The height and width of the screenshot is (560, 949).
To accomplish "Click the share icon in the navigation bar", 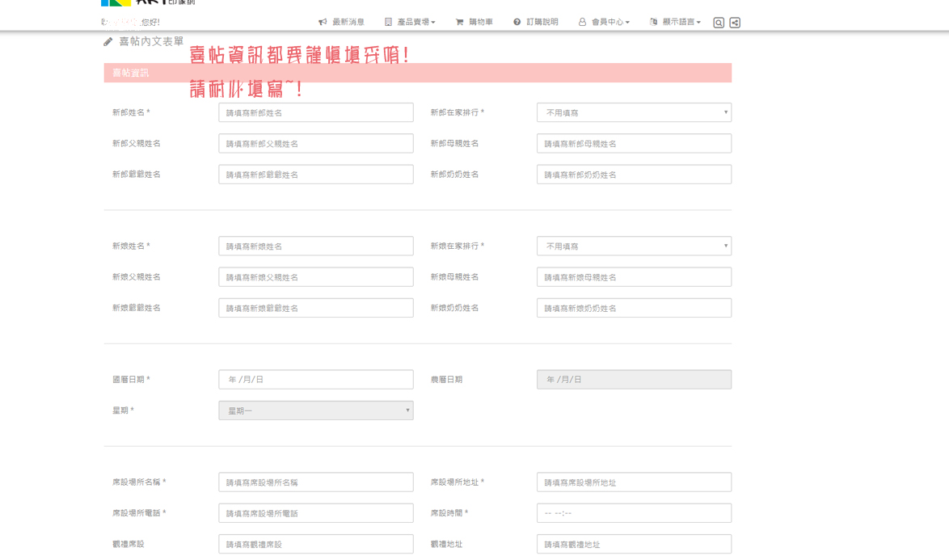I will pos(735,23).
